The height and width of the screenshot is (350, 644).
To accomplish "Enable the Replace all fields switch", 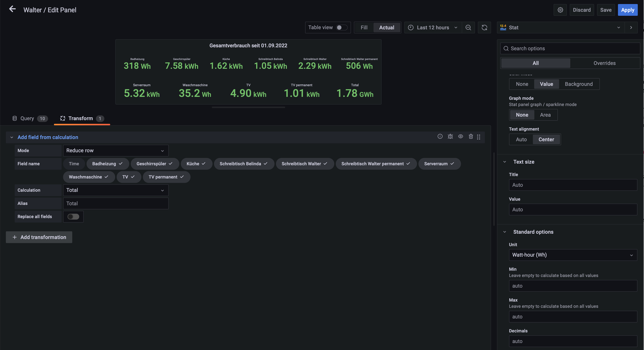I will coord(73,217).
